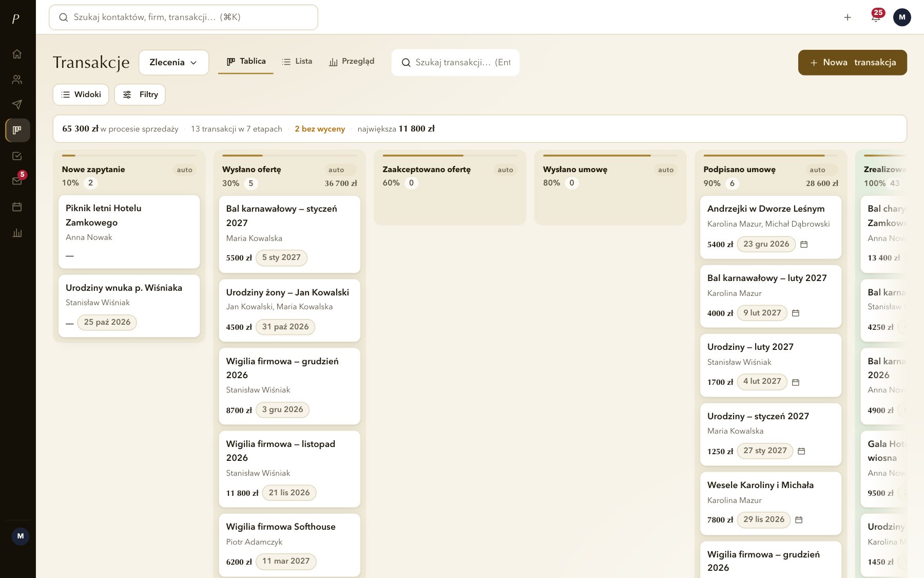Open the Wigilia firmowa Softhouse card
This screenshot has height=578, width=924.
click(290, 545)
